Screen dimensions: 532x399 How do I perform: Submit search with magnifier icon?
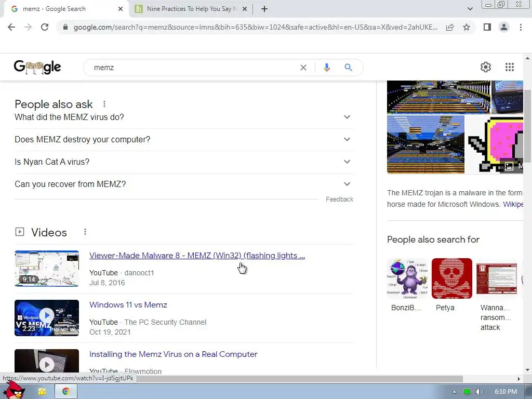coord(349,68)
